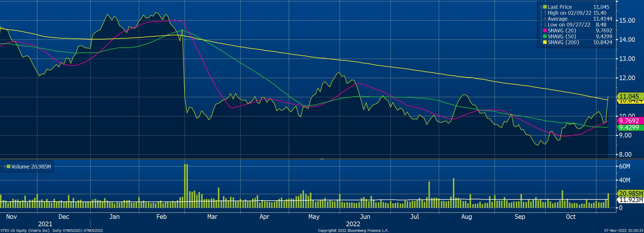The width and height of the screenshot is (644, 233).
Task: Select the 9.7692 magenta axis tag
Action: (630, 121)
